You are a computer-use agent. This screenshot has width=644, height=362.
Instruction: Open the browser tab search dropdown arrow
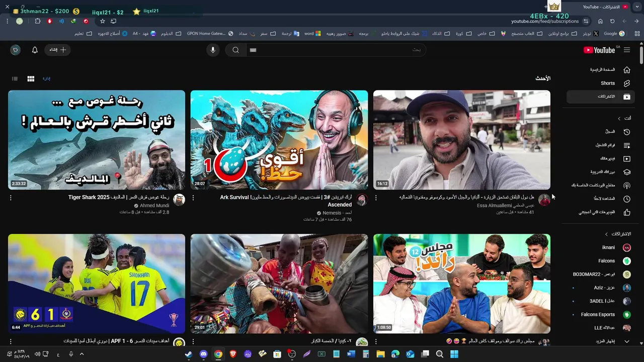pyautogui.click(x=637, y=7)
